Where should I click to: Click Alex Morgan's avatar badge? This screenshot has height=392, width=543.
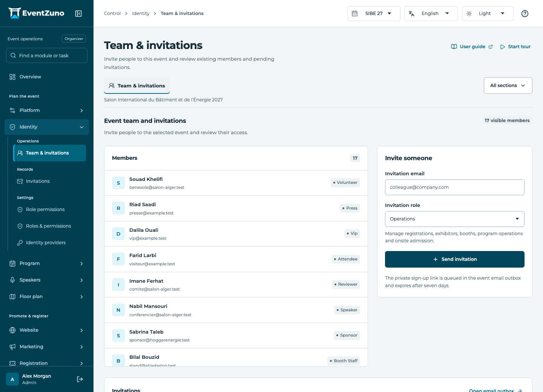pyautogui.click(x=12, y=379)
